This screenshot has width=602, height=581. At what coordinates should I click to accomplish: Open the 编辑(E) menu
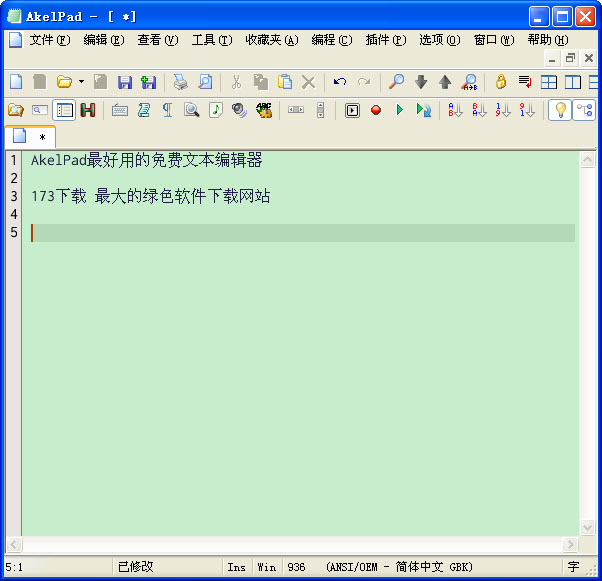click(x=104, y=40)
